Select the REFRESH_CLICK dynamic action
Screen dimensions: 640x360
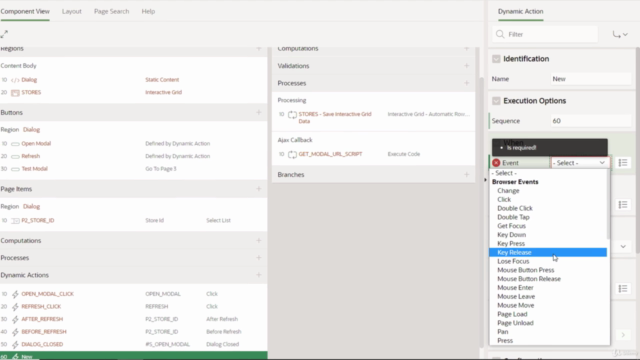[x=41, y=307]
